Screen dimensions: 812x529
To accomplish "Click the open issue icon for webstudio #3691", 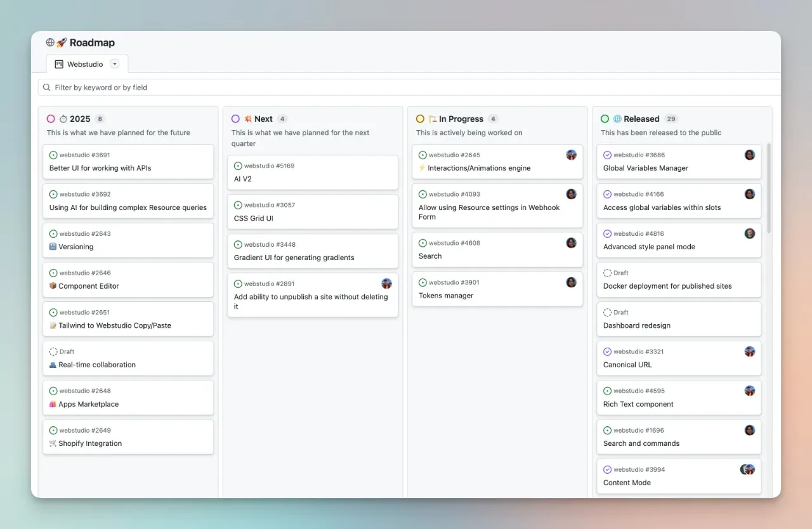I will click(53, 155).
